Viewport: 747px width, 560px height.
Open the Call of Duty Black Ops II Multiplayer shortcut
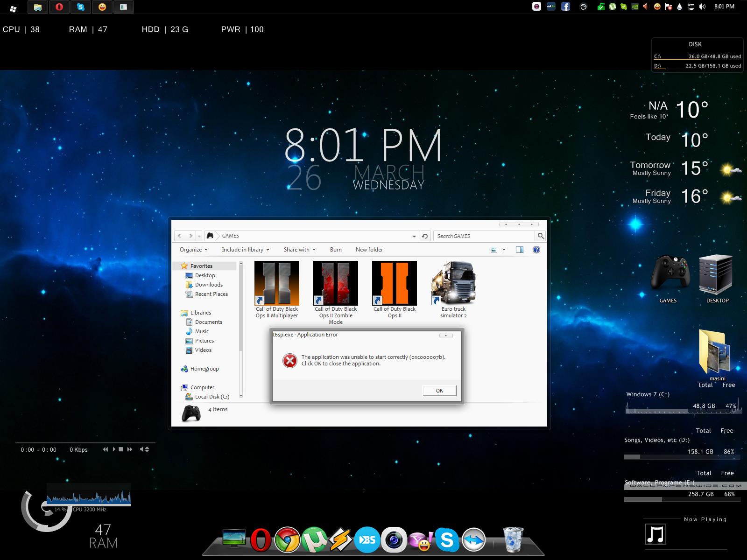click(x=277, y=289)
